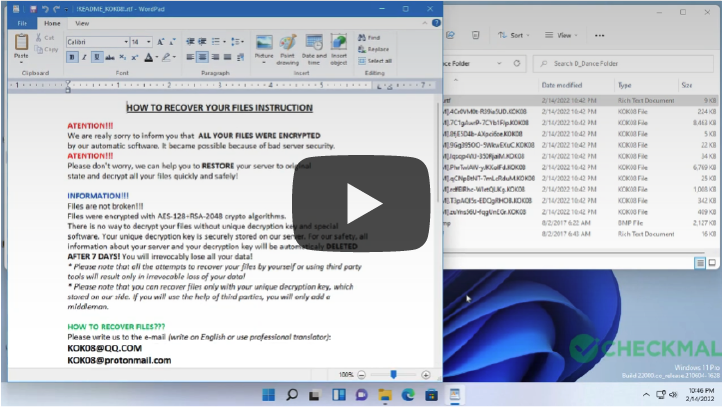Open Explorer address bar history chevron
Viewport: 722px width, 407px height.
[499, 64]
